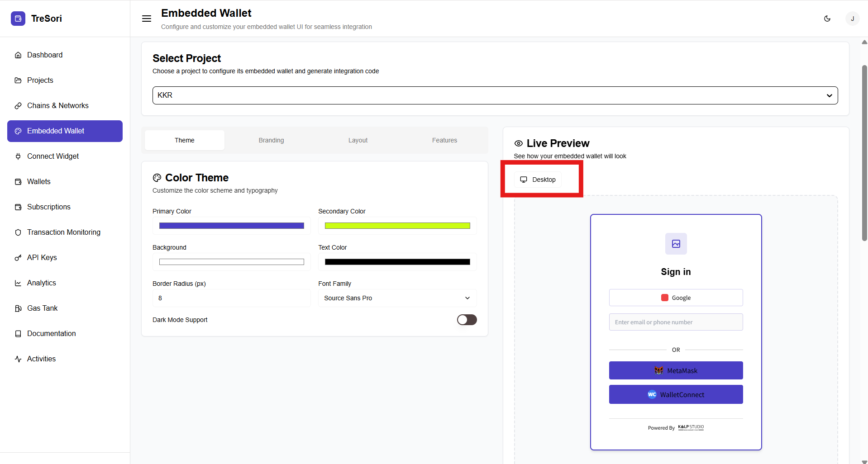The width and height of the screenshot is (868, 464).
Task: Toggle the hamburger sidebar menu icon
Action: [x=147, y=19]
